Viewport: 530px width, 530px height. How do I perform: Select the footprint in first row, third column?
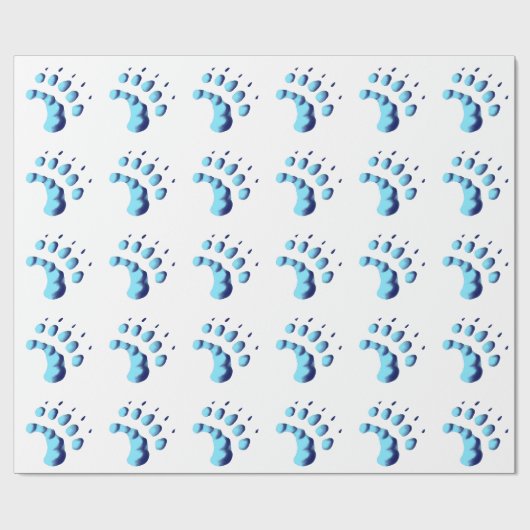click(225, 99)
